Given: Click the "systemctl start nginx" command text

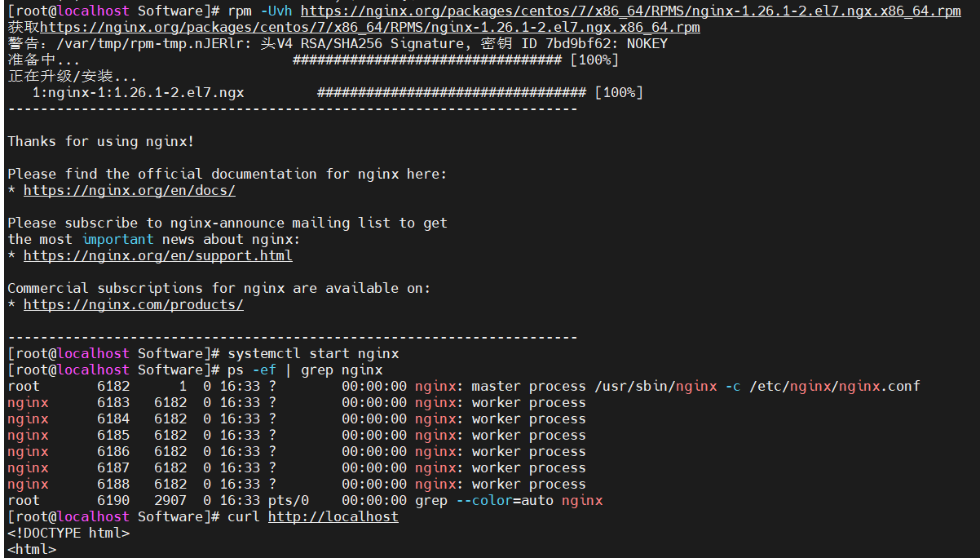Looking at the screenshot, I should click(313, 354).
